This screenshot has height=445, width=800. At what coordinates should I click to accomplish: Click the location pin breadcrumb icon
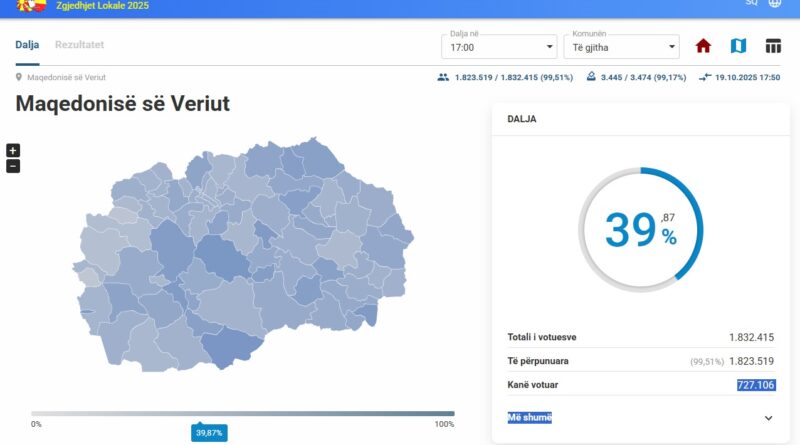point(19,77)
